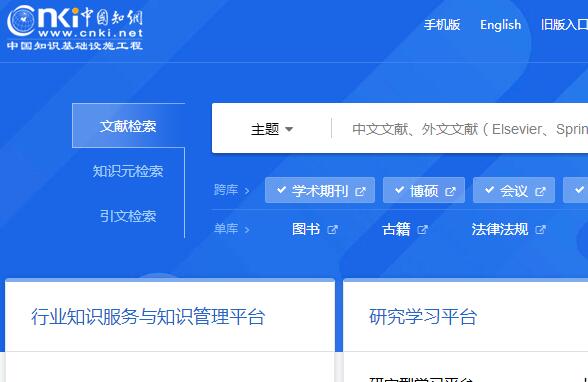Open 研究学习平台 heading
This screenshot has width=588, height=382.
tap(423, 316)
